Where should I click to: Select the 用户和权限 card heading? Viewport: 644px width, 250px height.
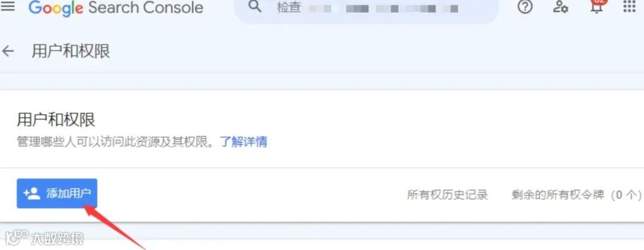56,120
